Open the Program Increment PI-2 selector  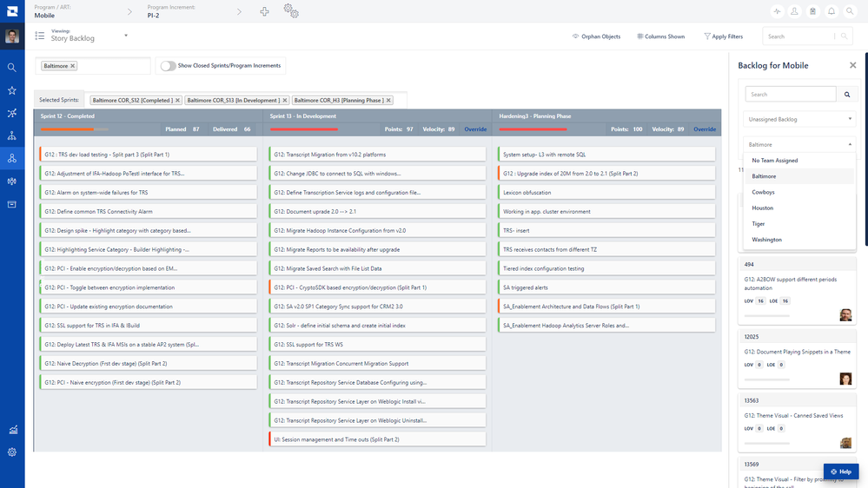click(195, 11)
